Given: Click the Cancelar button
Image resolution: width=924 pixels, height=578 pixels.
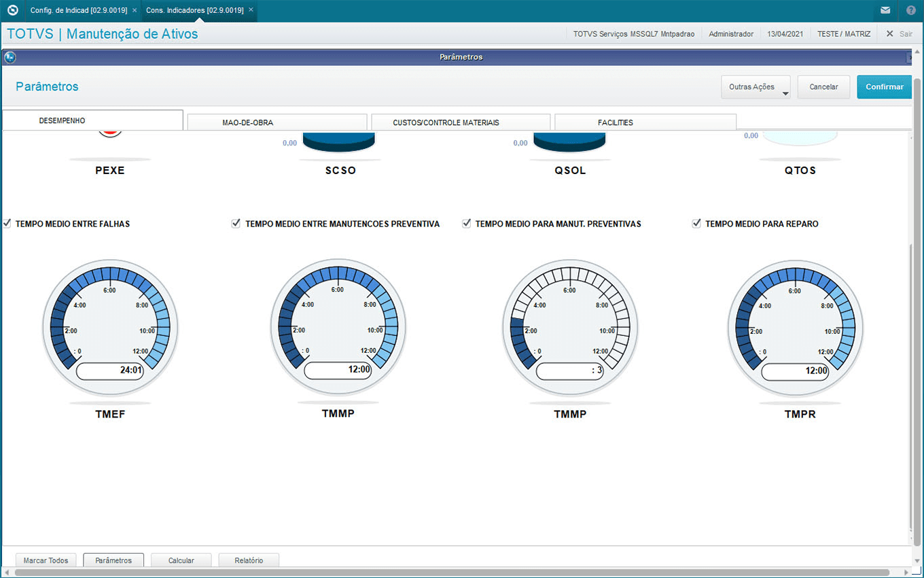Looking at the screenshot, I should [823, 87].
